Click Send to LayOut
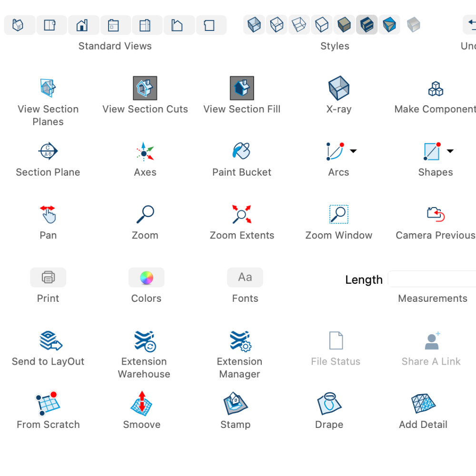The width and height of the screenshot is (476, 476). tap(51, 341)
